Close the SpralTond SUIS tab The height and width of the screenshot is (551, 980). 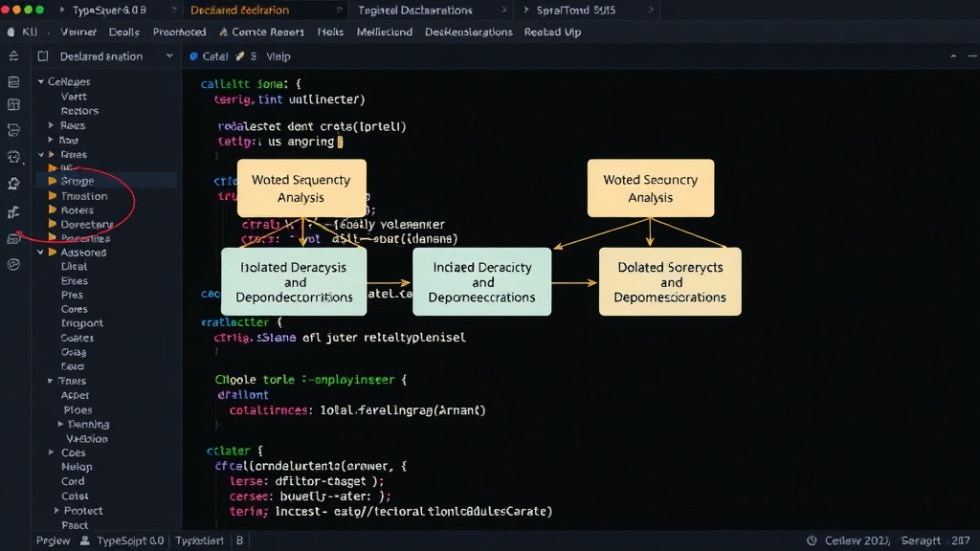click(x=651, y=10)
